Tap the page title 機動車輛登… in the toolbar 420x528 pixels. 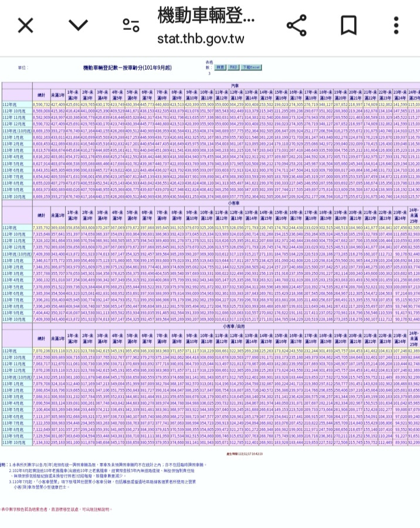tap(206, 15)
